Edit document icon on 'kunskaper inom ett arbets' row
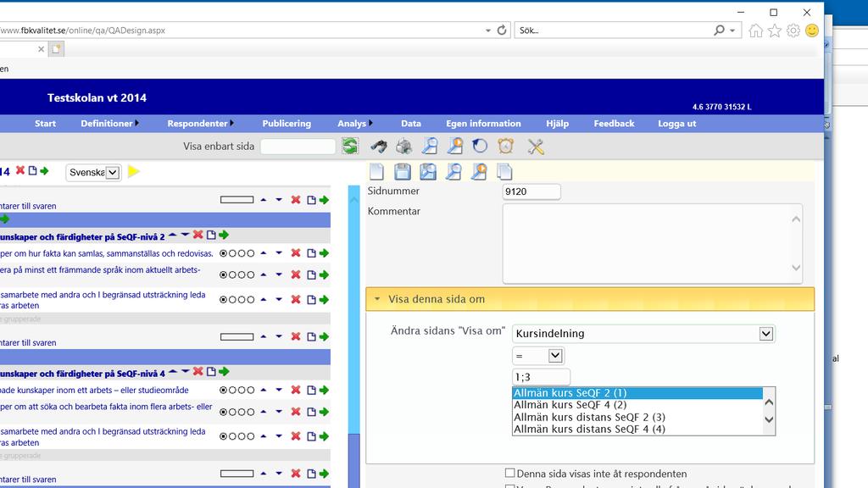This screenshot has width=868, height=488. (x=311, y=390)
